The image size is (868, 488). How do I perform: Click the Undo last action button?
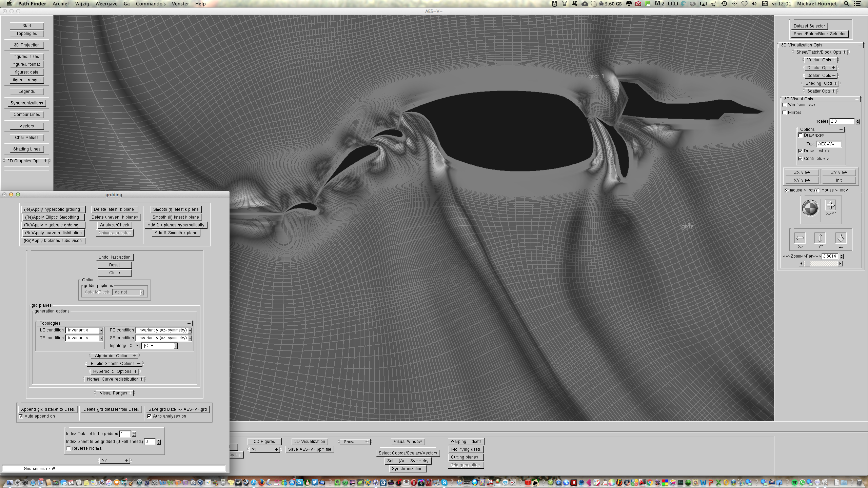pos(115,257)
